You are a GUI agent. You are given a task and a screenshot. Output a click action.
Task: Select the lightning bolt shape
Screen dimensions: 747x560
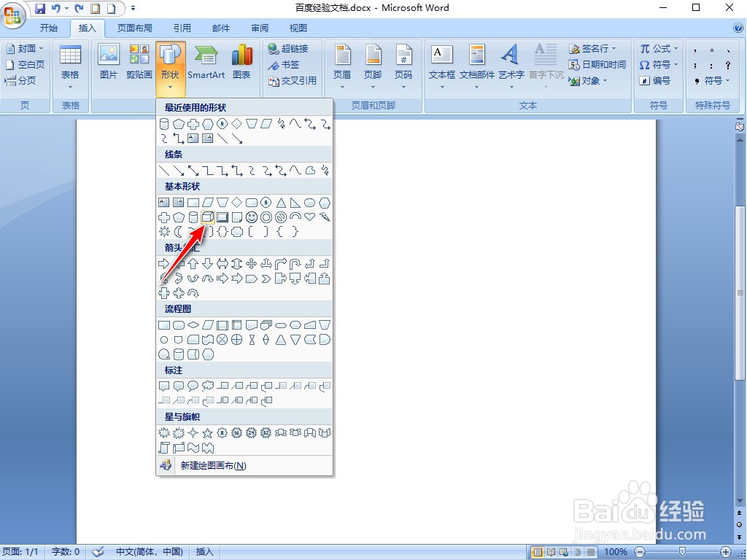pos(325,217)
